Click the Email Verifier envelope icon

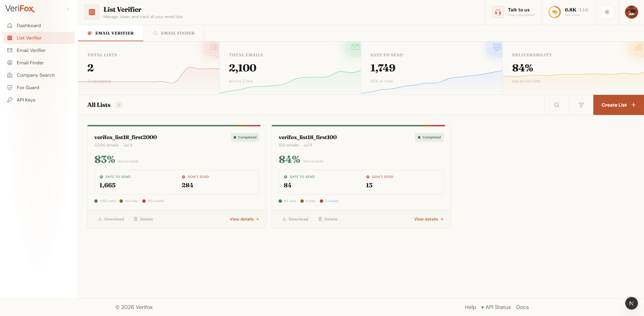pyautogui.click(x=10, y=50)
